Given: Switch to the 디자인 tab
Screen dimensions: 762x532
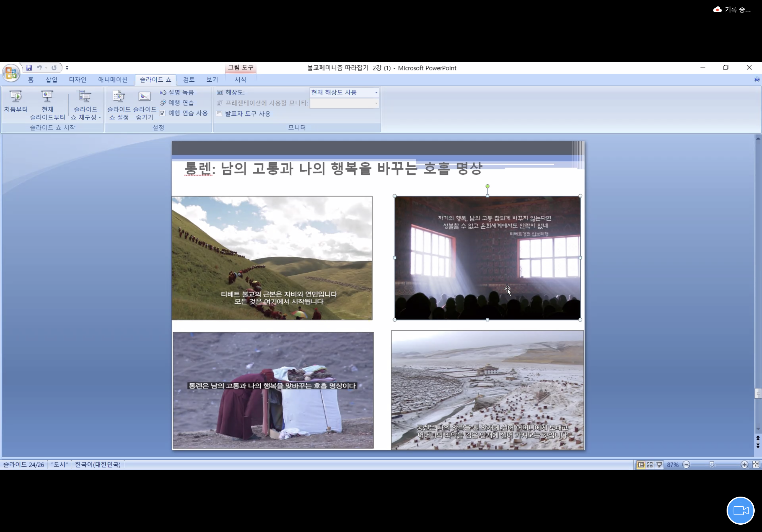Looking at the screenshot, I should click(x=78, y=80).
